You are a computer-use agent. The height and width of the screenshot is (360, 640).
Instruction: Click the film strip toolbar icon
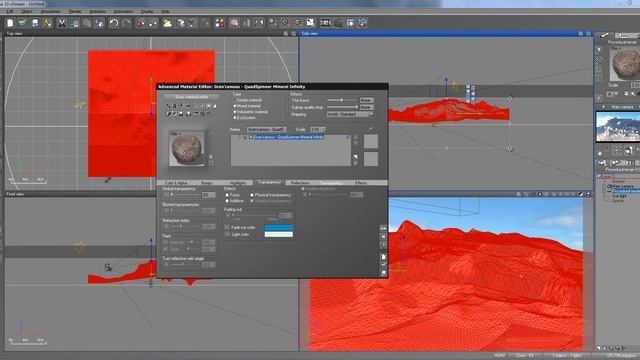tap(325, 23)
